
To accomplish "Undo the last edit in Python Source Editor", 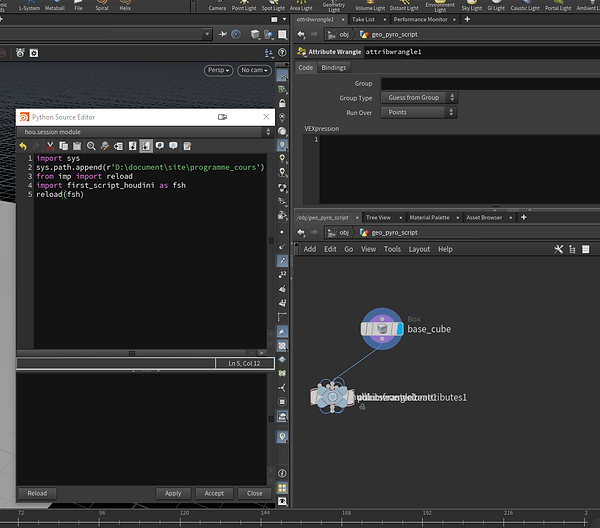I will (23, 146).
